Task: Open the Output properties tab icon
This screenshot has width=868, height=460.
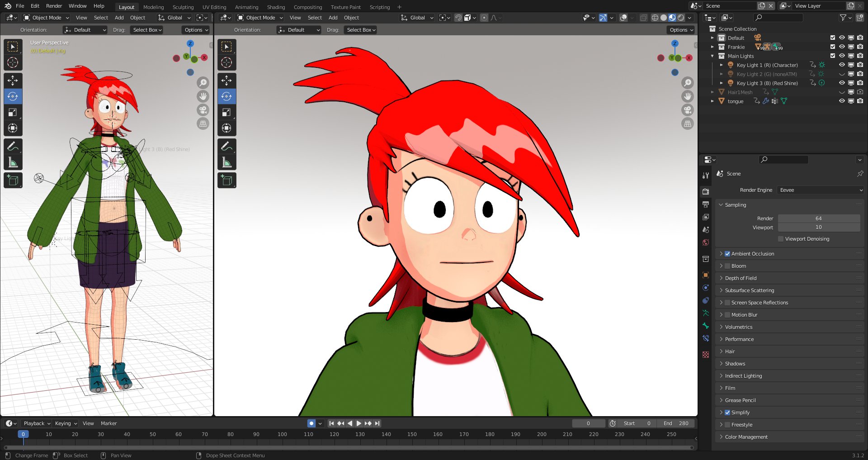Action: (706, 204)
